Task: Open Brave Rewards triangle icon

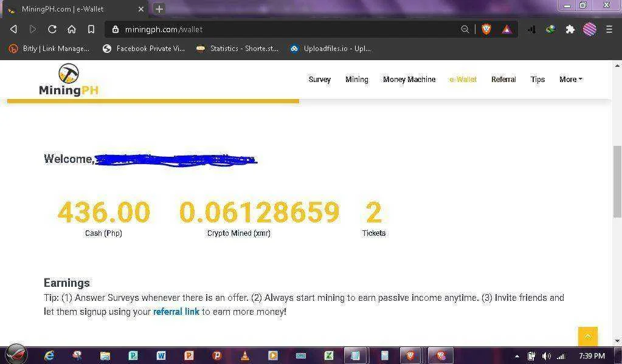Action: [x=506, y=29]
